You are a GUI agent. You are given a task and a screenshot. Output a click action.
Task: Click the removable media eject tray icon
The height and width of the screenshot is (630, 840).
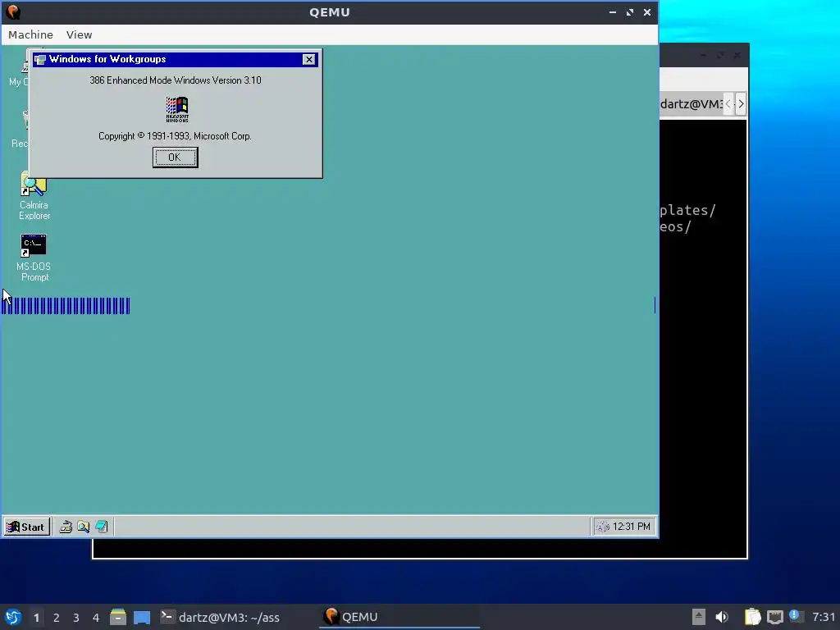[699, 617]
